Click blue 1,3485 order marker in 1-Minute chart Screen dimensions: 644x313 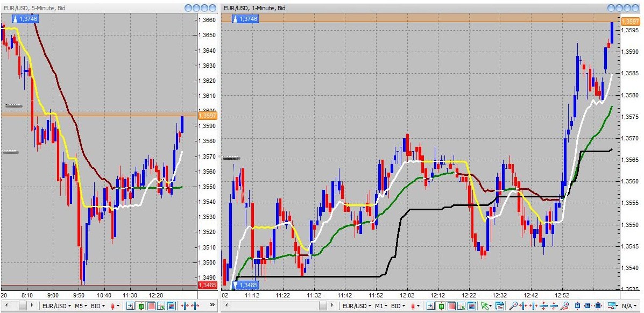pyautogui.click(x=245, y=285)
